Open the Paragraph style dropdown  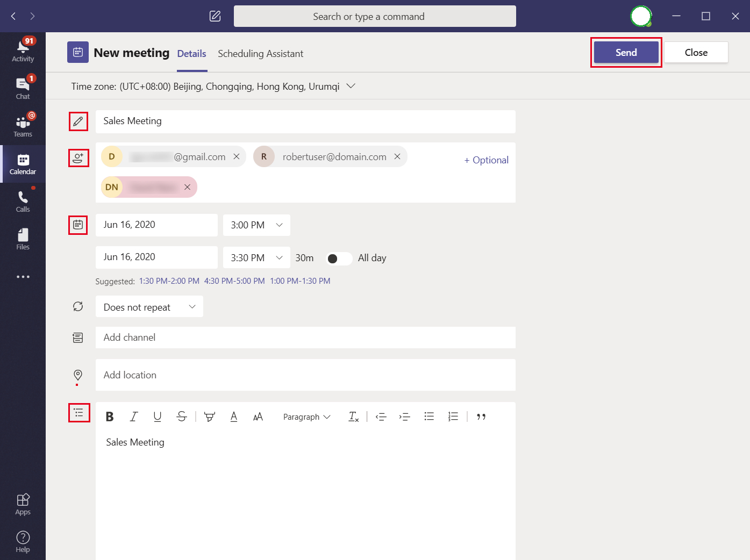(306, 417)
